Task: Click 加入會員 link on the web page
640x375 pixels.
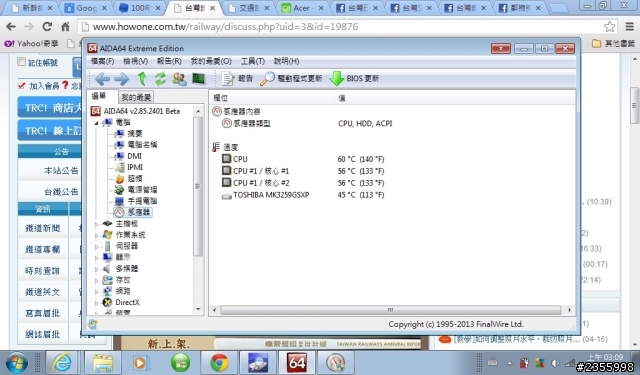Action: 44,86
